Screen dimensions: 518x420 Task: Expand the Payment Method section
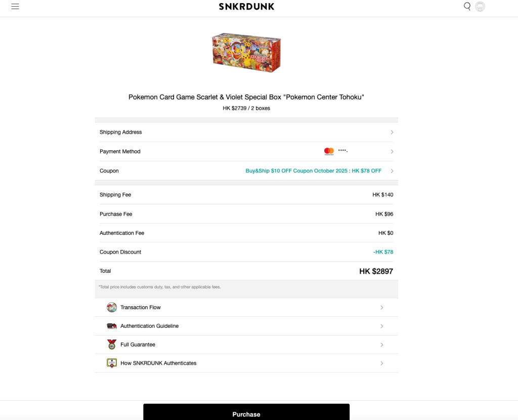[x=392, y=151]
